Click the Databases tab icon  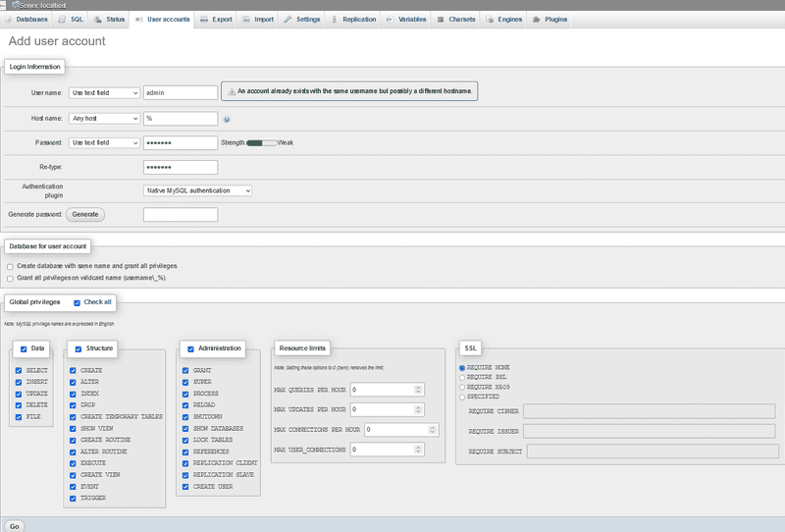8,20
